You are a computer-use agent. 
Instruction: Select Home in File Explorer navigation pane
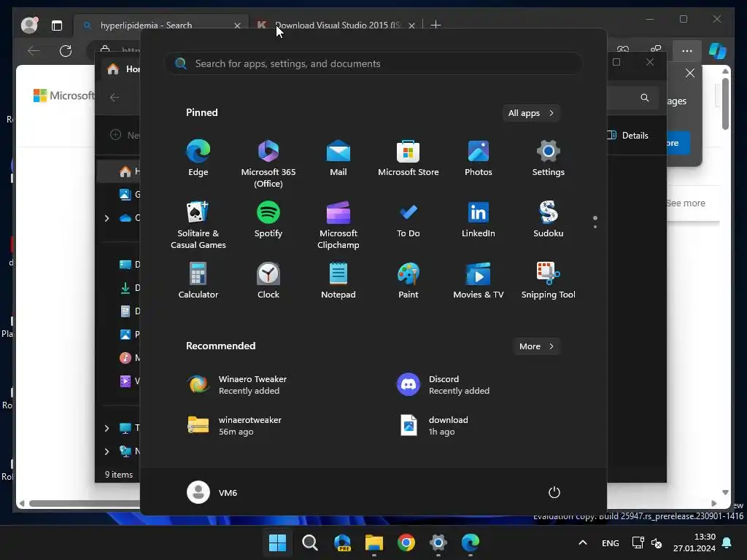pyautogui.click(x=119, y=171)
